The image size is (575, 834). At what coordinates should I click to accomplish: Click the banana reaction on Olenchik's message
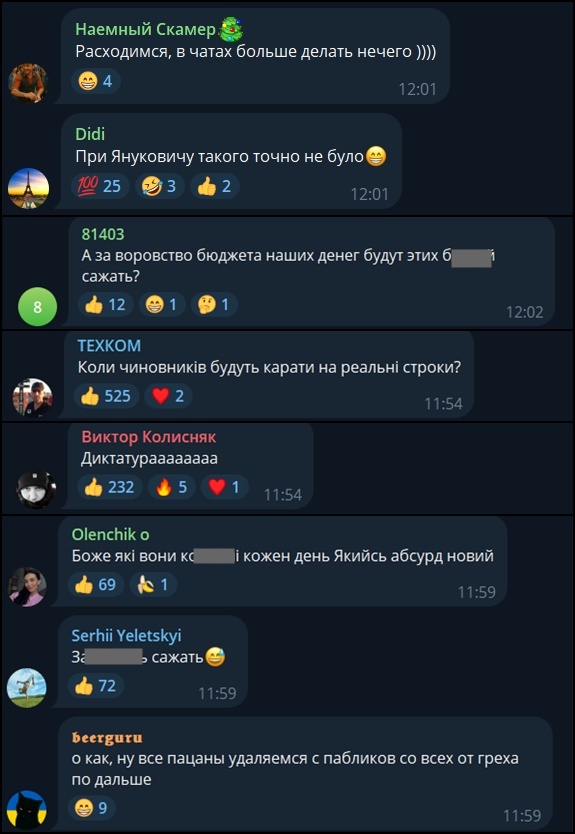coord(153,585)
